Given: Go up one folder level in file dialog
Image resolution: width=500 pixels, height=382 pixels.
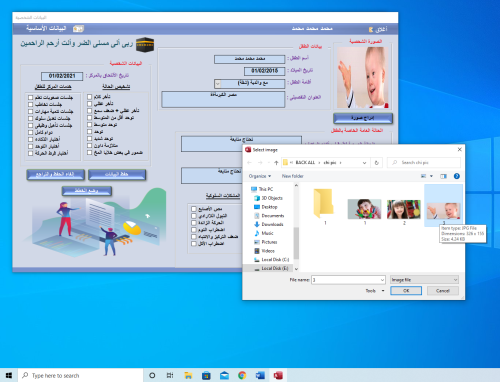Looking at the screenshot, I should (x=276, y=163).
